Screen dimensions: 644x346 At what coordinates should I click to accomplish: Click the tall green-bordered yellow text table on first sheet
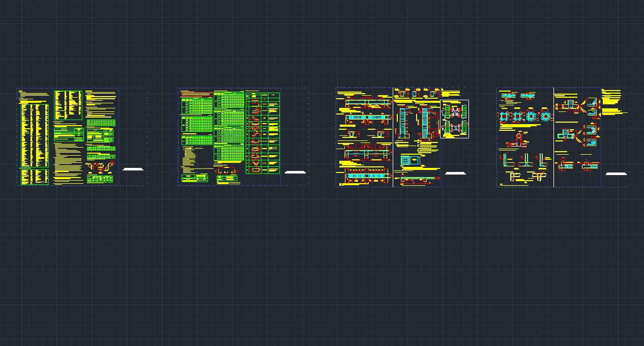[x=35, y=135]
